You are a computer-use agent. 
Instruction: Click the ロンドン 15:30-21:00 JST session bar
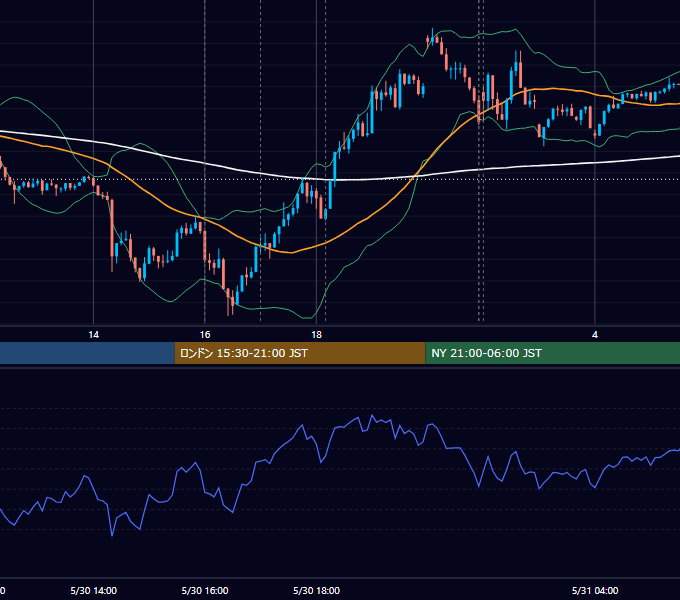tap(300, 353)
